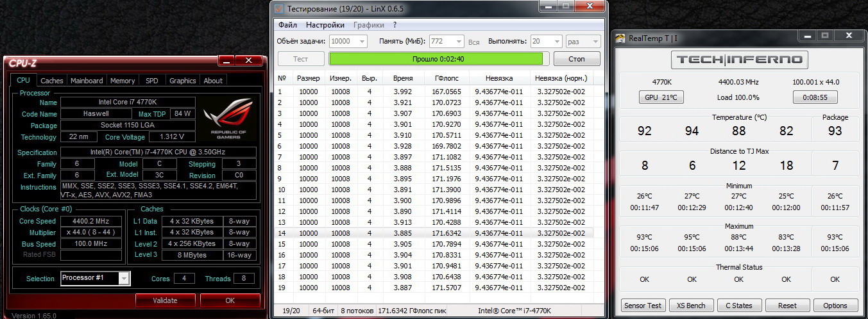This screenshot has height=319, width=868.
Task: Click the Intel Core i7 4770K name field
Action: click(128, 102)
